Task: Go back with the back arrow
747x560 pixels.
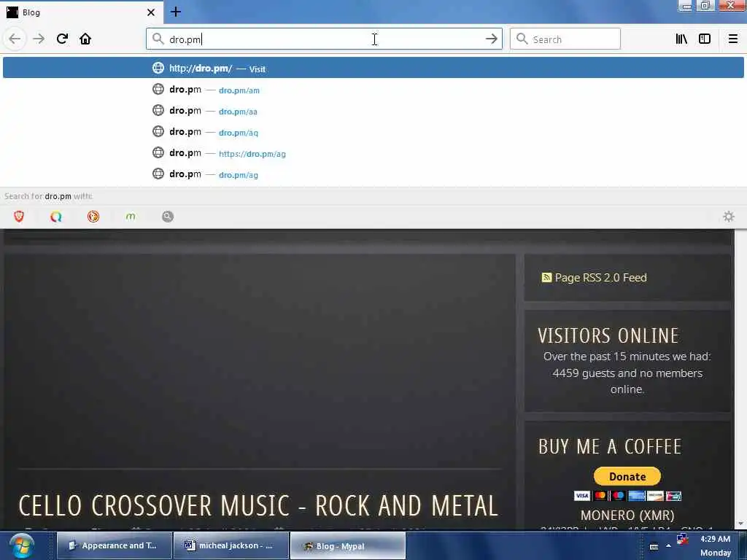Action: (15, 39)
